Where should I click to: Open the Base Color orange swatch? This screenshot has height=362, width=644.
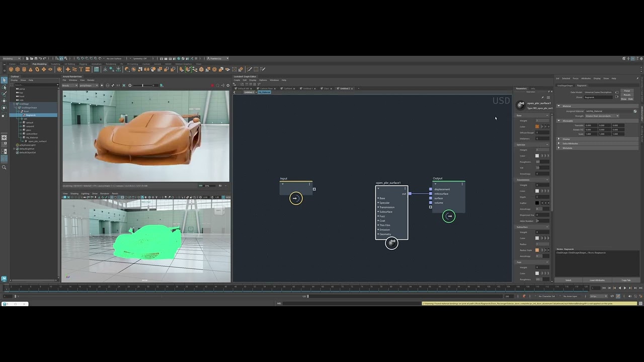(x=537, y=127)
